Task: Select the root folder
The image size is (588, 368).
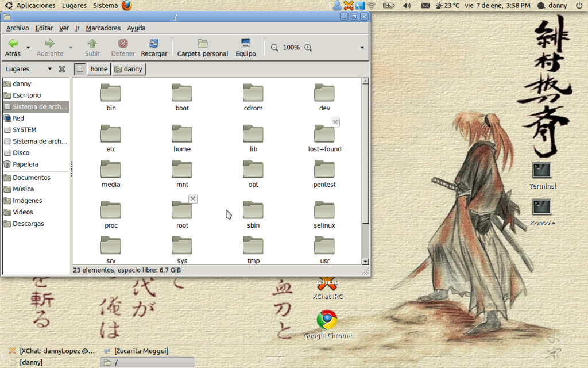Action: 182,215
